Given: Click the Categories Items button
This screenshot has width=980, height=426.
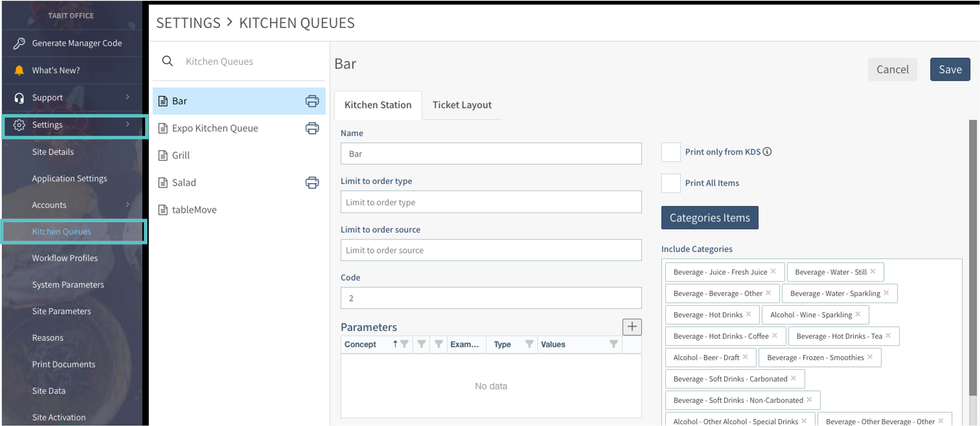Looking at the screenshot, I should click(x=709, y=218).
